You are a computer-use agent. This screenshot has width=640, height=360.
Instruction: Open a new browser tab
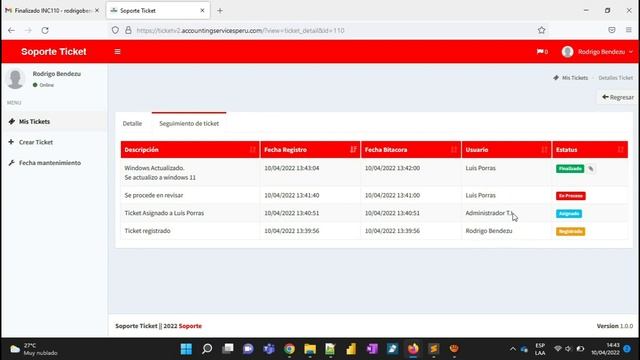tap(220, 11)
